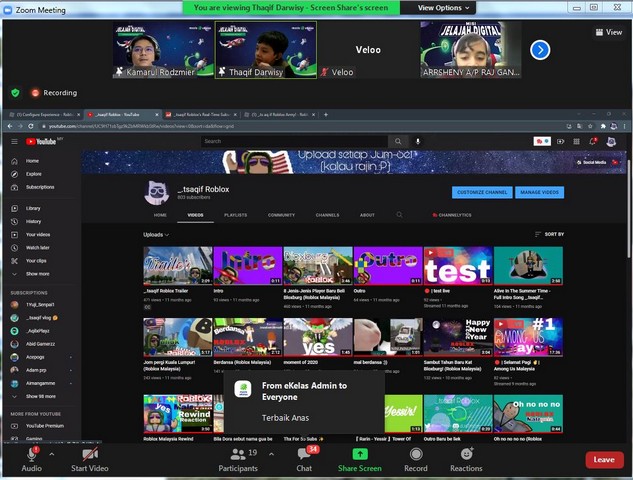Click the Record icon in Zoom toolbar
633x480 pixels.
pyautogui.click(x=415, y=456)
